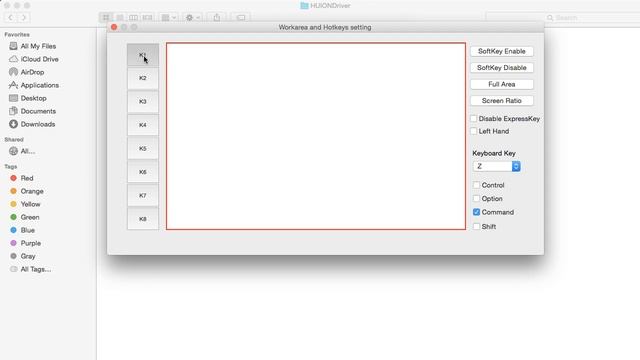Switch Finder to Cover Flow view
Screen dimensions: 640x360
[x=147, y=18]
